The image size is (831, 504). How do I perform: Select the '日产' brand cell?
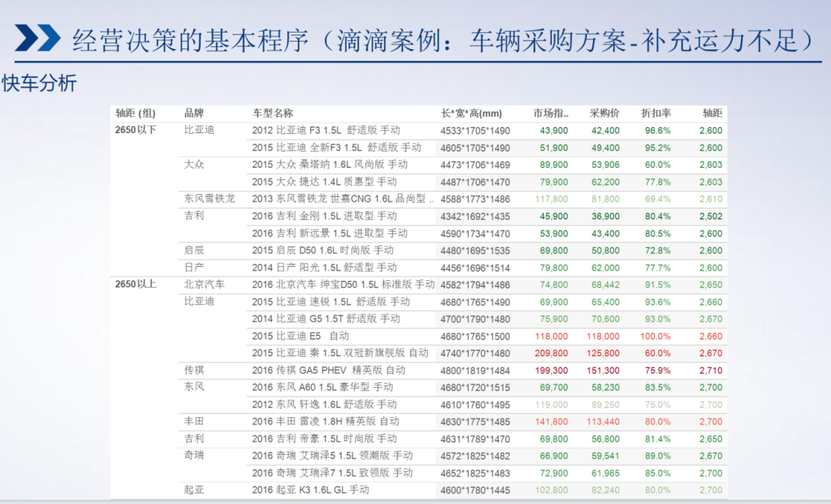[194, 268]
